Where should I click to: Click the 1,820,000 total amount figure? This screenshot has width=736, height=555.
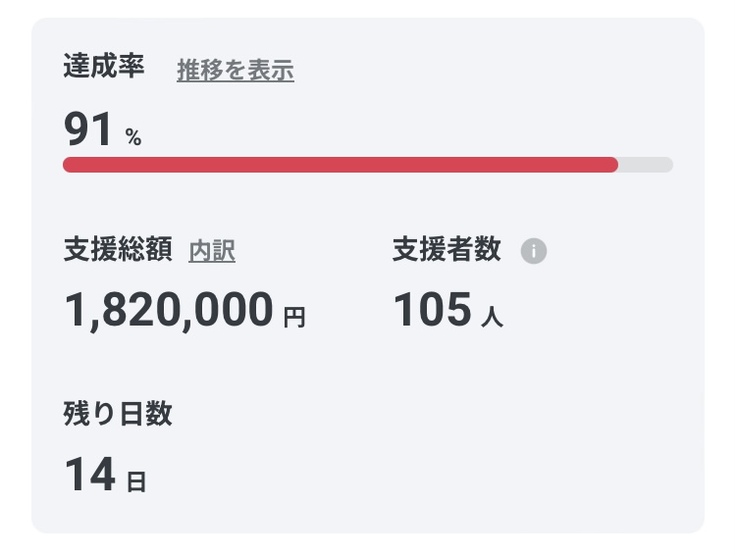pos(168,310)
